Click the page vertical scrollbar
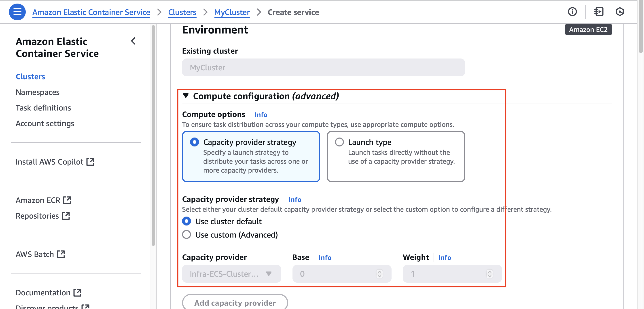This screenshot has height=309, width=644. [641, 27]
